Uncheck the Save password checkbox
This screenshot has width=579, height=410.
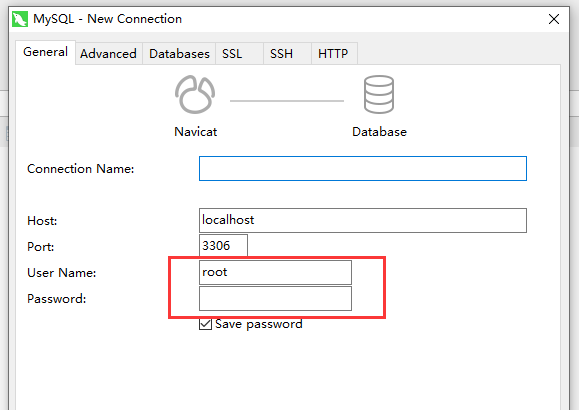coord(205,324)
